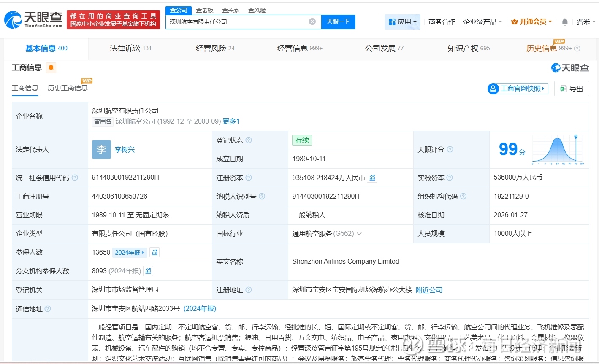Open the 开通会员 membership dropdown

click(531, 22)
